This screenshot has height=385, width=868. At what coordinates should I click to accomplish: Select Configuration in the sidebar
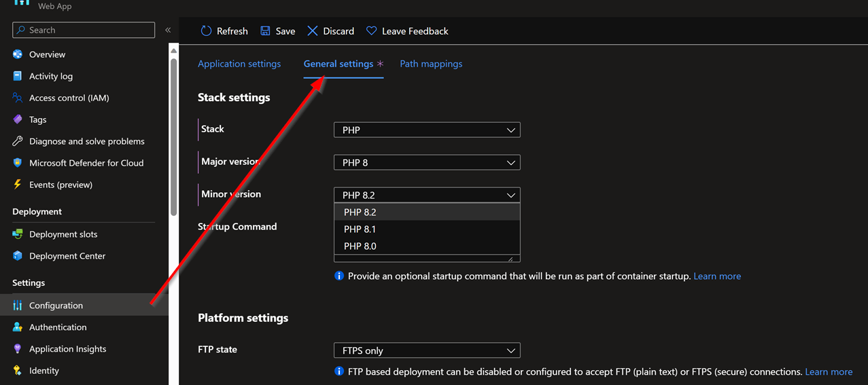tap(84, 306)
